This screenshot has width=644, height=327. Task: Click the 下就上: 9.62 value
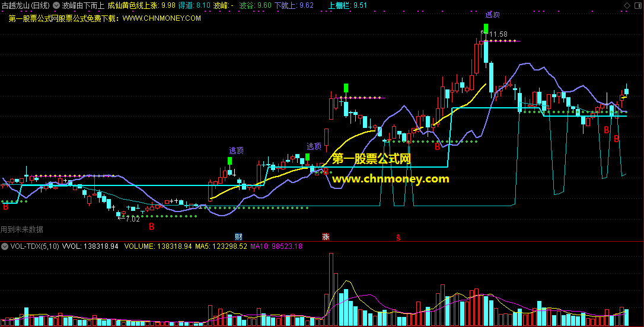click(294, 6)
